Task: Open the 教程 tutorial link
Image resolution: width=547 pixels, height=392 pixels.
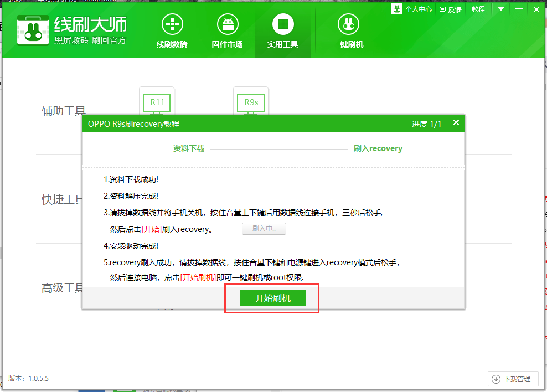Action: tap(478, 9)
